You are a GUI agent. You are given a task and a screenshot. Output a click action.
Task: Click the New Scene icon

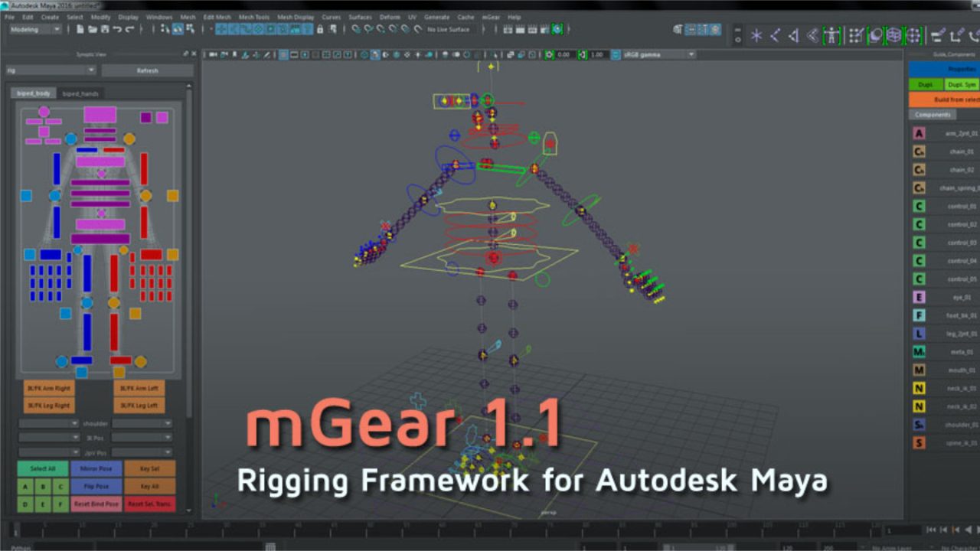click(80, 30)
